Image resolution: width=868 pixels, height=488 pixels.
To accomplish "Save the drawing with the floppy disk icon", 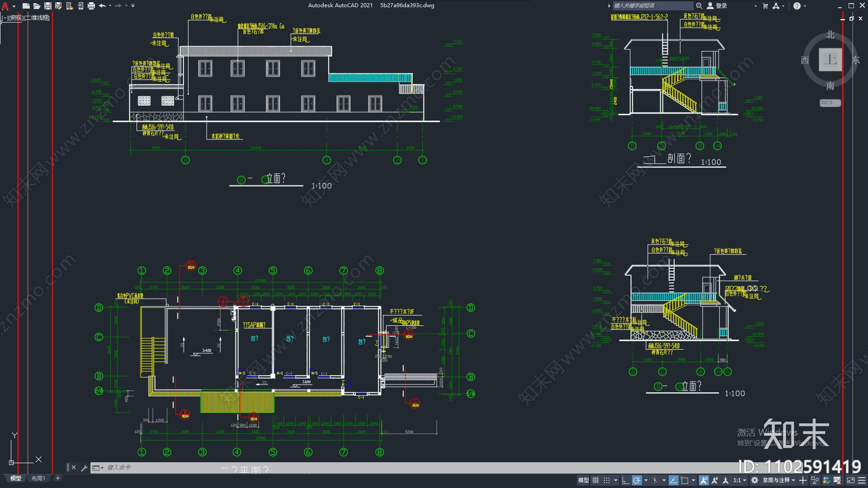I will click(48, 6).
